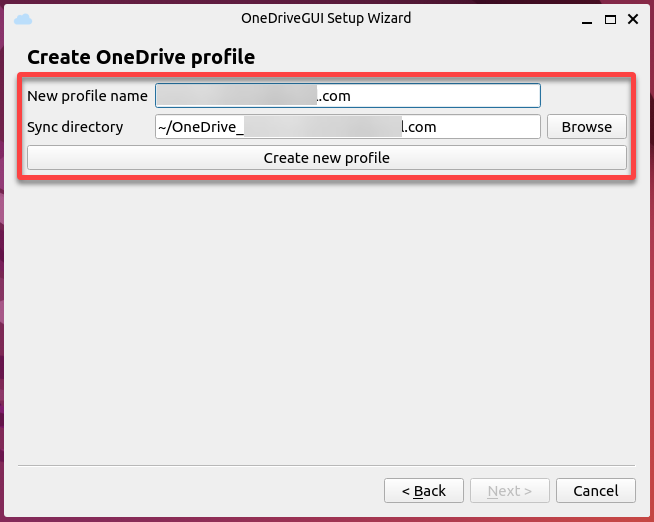Click the Sync directory path field
The height and width of the screenshot is (522, 654).
tap(348, 127)
